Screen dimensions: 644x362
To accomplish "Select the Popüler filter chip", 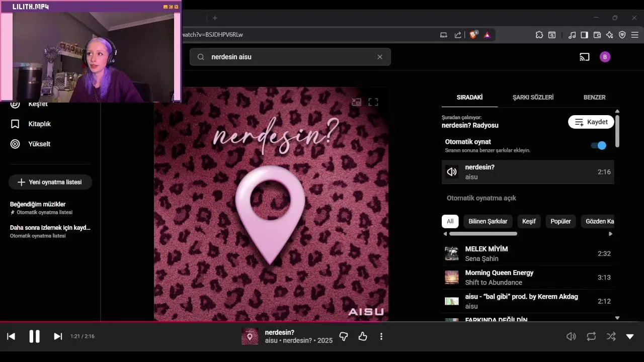I will pyautogui.click(x=560, y=221).
